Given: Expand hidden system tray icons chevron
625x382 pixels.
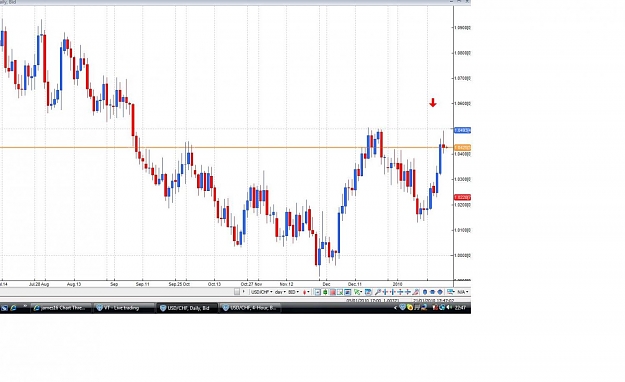Looking at the screenshot, I should pos(395,308).
